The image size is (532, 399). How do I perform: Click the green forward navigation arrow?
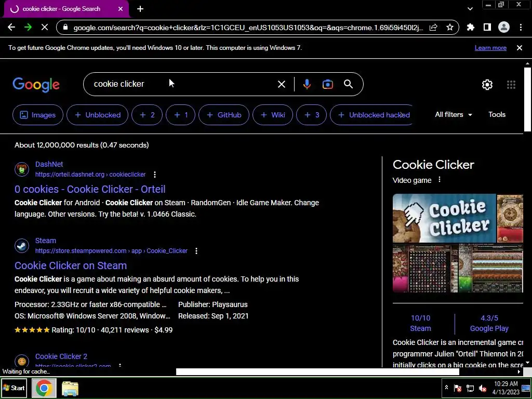tap(28, 28)
